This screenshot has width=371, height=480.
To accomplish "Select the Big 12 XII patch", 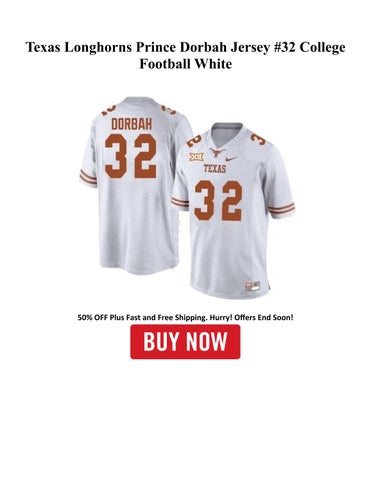I will point(197,157).
